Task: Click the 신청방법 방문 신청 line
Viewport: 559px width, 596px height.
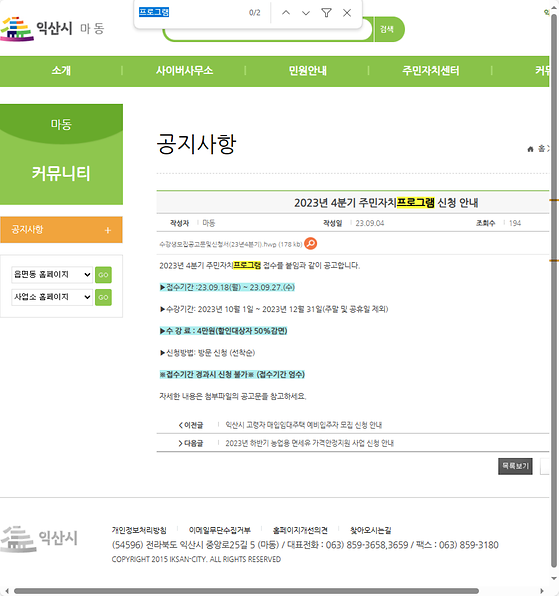Action: tap(207, 353)
